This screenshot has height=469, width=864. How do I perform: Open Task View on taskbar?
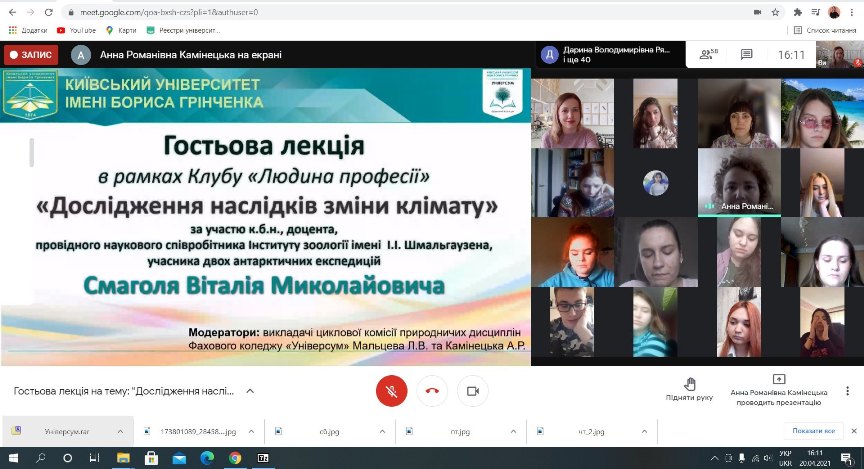[95, 458]
